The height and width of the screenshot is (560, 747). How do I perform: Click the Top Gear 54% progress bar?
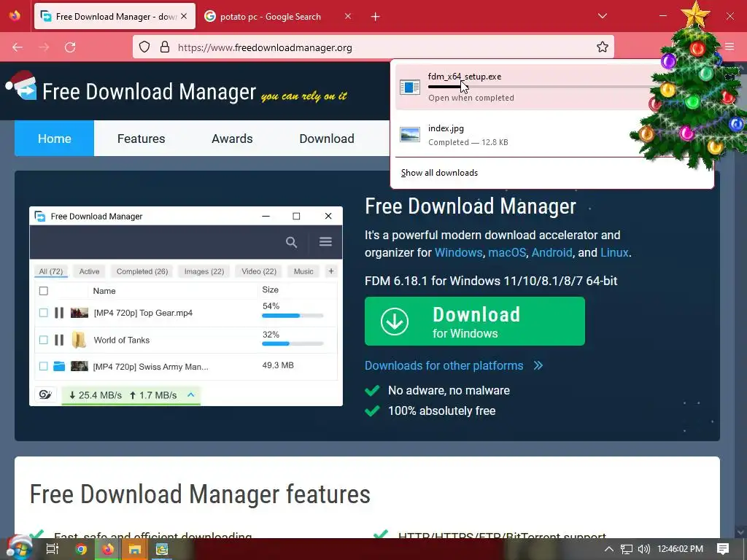(293, 316)
